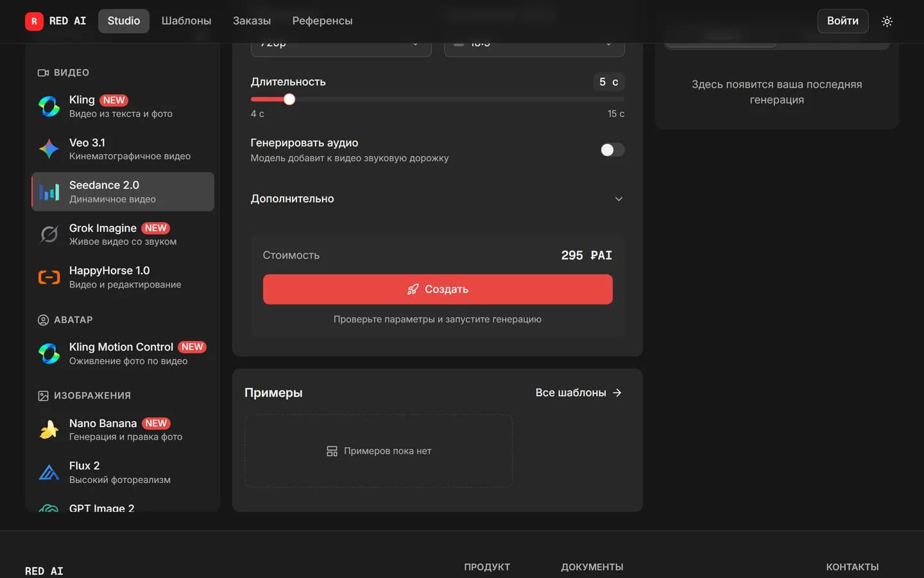This screenshot has height=578, width=924.
Task: Click the Veo 3.1 star icon
Action: click(x=49, y=148)
